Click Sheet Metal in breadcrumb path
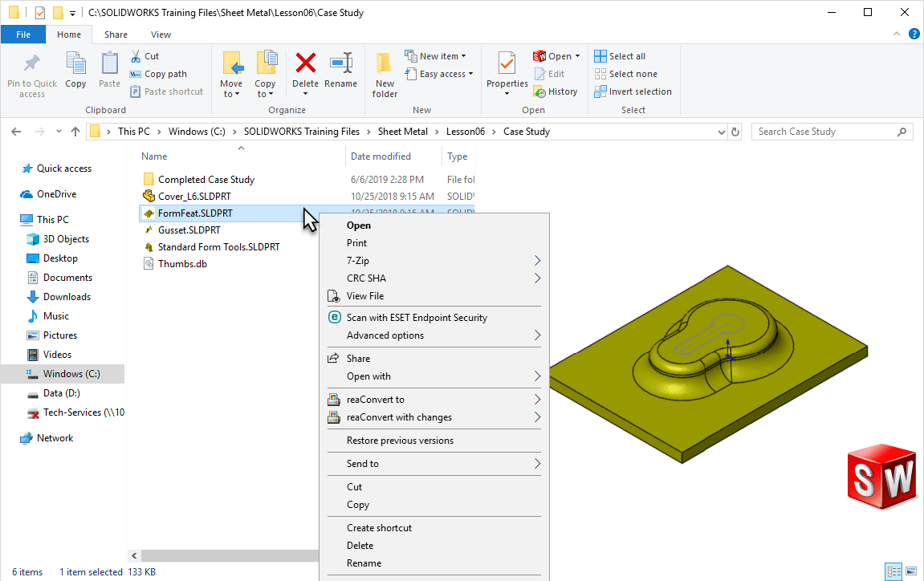Screen dimensions: 924x581 pyautogui.click(x=403, y=132)
